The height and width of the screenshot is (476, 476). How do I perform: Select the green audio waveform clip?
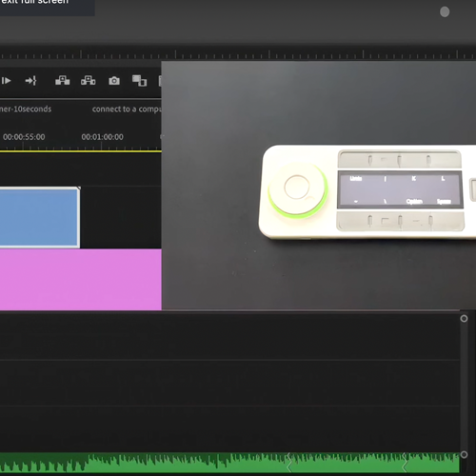point(229,463)
